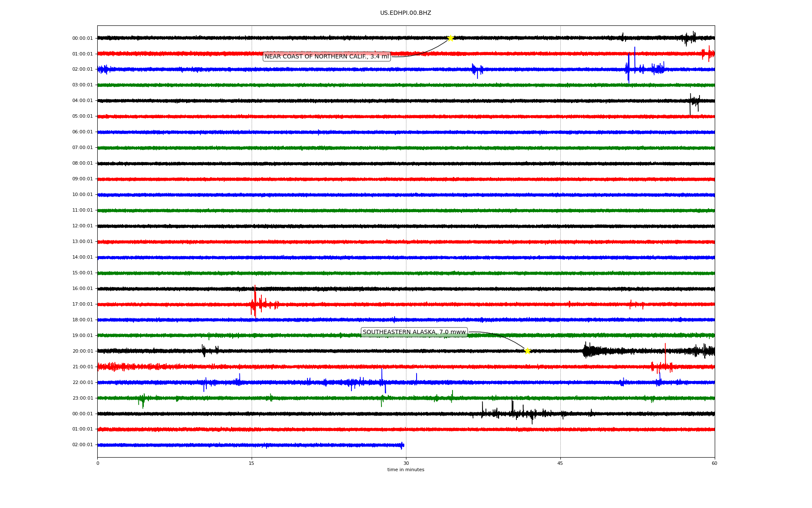Screen dimensions: 812x508
Task: Click the Northern Calif. 3.4 ml annotation label
Action: [326, 57]
